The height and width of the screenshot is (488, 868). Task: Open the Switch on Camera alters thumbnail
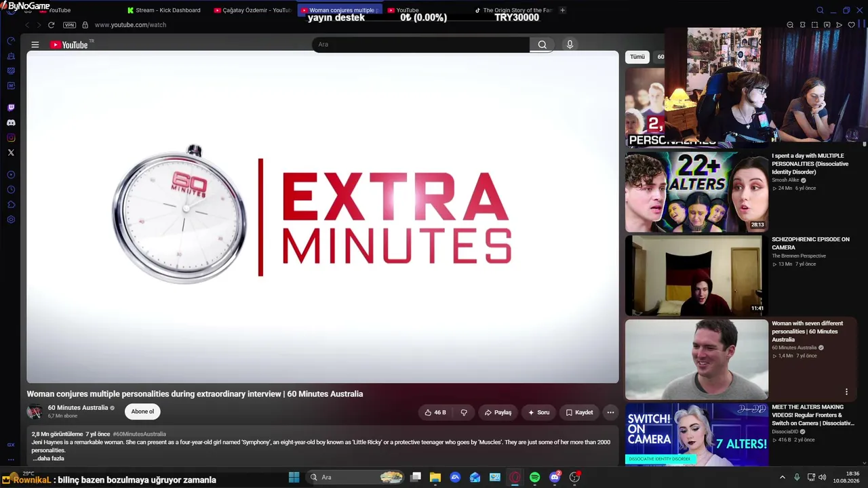tap(696, 434)
